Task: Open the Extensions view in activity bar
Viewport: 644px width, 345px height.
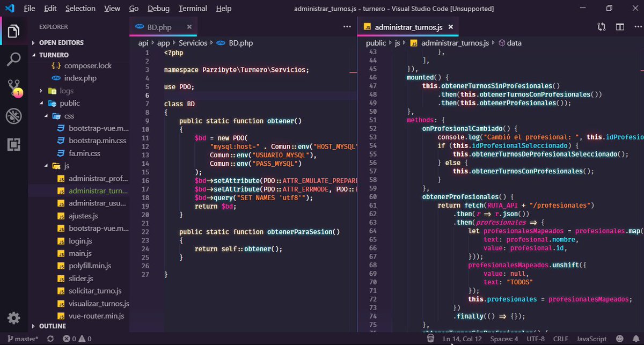Action: coord(13,144)
